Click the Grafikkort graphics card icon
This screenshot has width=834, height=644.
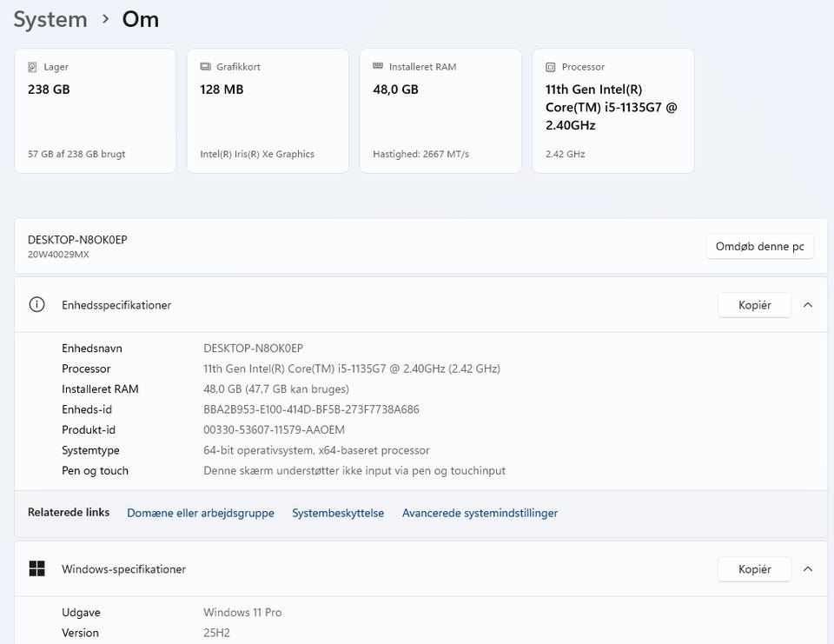(205, 67)
